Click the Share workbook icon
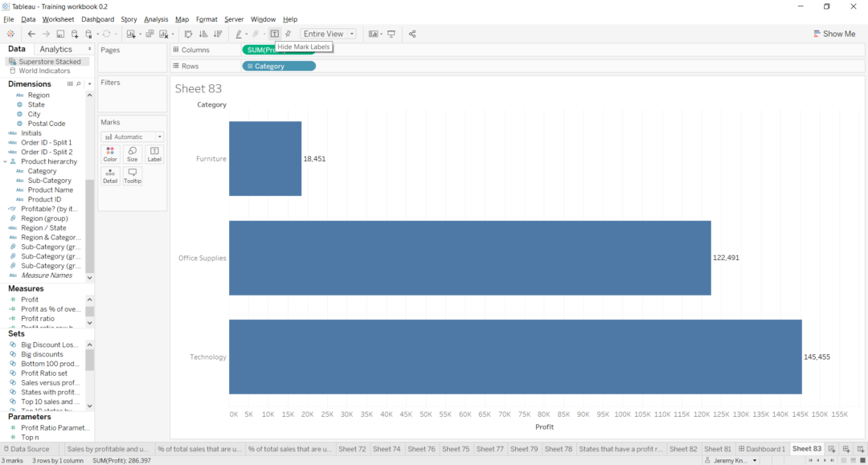The height and width of the screenshot is (465, 868). pyautogui.click(x=412, y=34)
